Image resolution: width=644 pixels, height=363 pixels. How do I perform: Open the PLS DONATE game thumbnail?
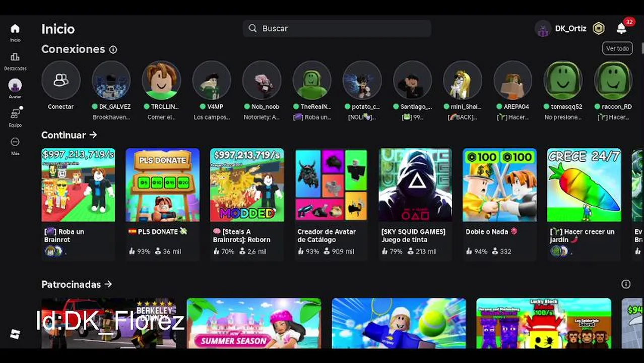[162, 185]
